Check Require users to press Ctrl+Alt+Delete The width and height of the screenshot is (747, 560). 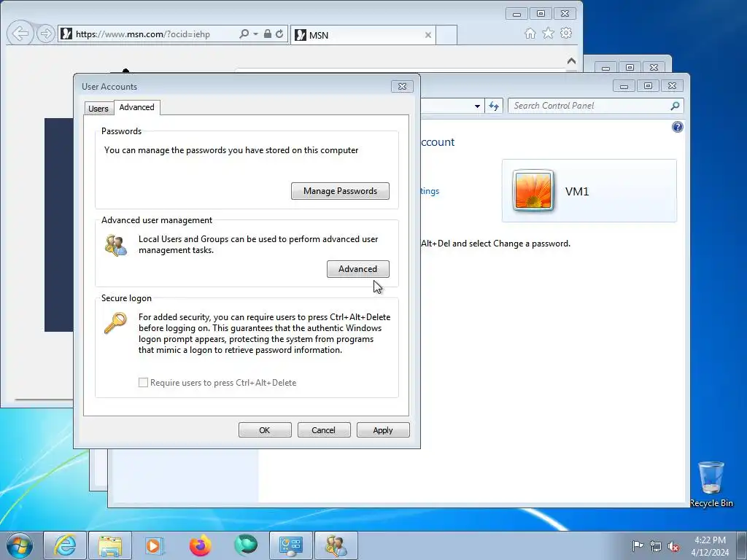tap(143, 382)
